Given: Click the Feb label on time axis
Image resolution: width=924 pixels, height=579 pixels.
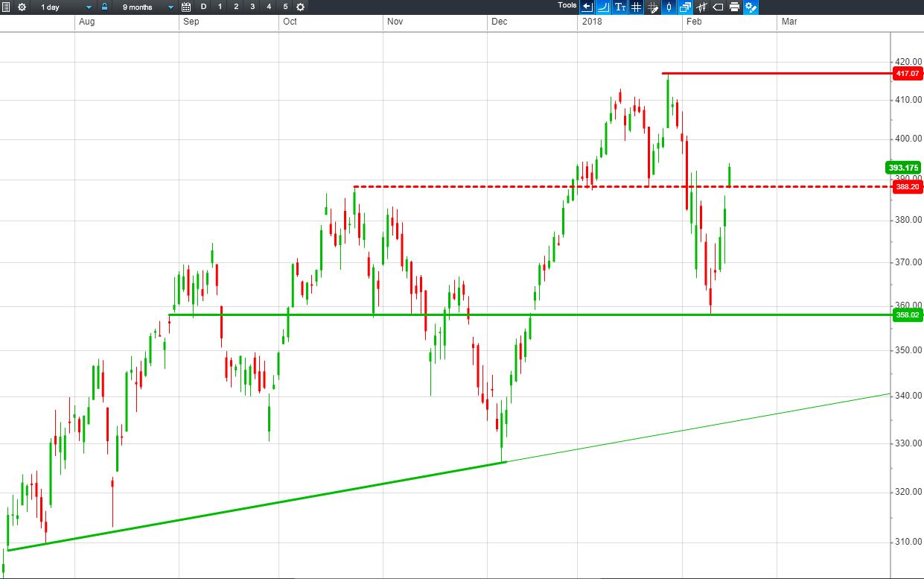Looking at the screenshot, I should [x=694, y=22].
